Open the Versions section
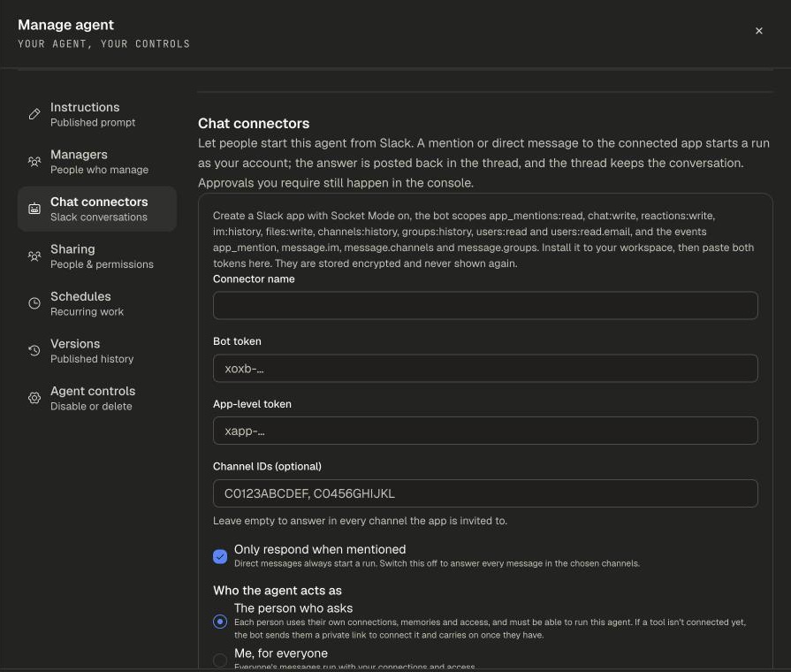The height and width of the screenshot is (672, 791). point(97,350)
